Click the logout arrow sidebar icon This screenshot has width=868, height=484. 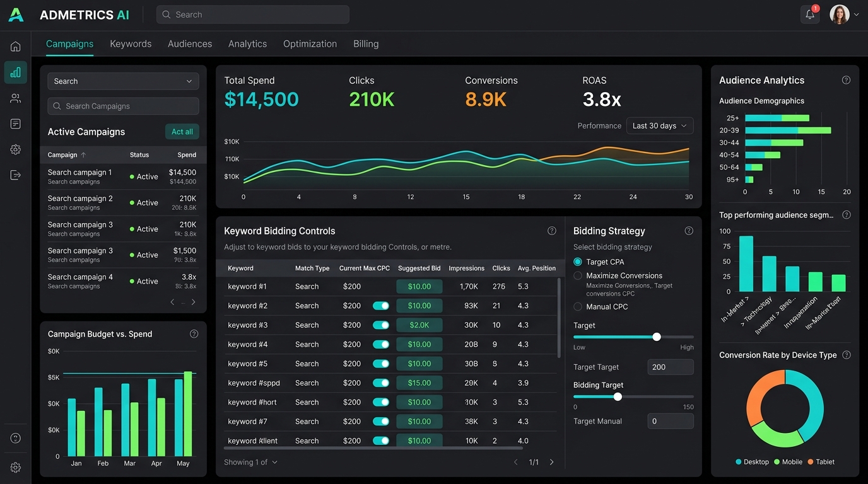pyautogui.click(x=16, y=175)
